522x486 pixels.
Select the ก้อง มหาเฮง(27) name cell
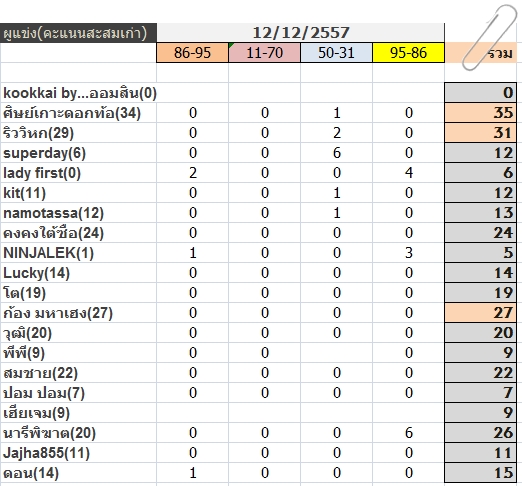[x=78, y=313]
